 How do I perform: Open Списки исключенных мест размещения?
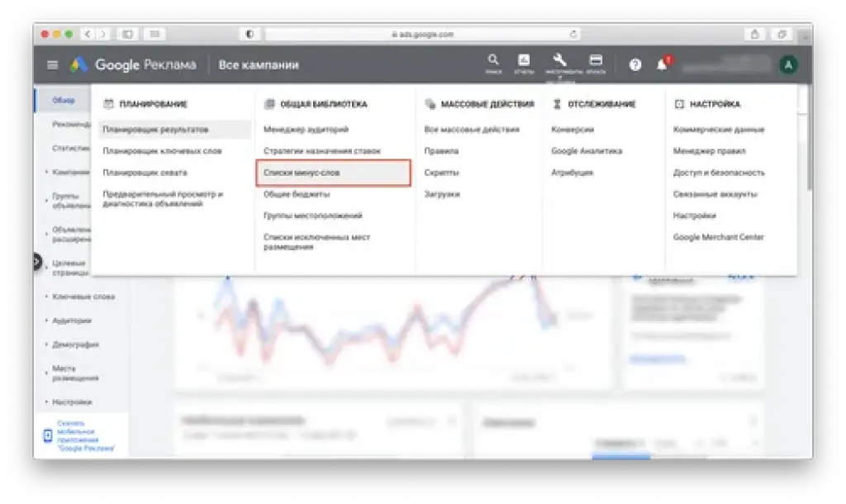[316, 242]
